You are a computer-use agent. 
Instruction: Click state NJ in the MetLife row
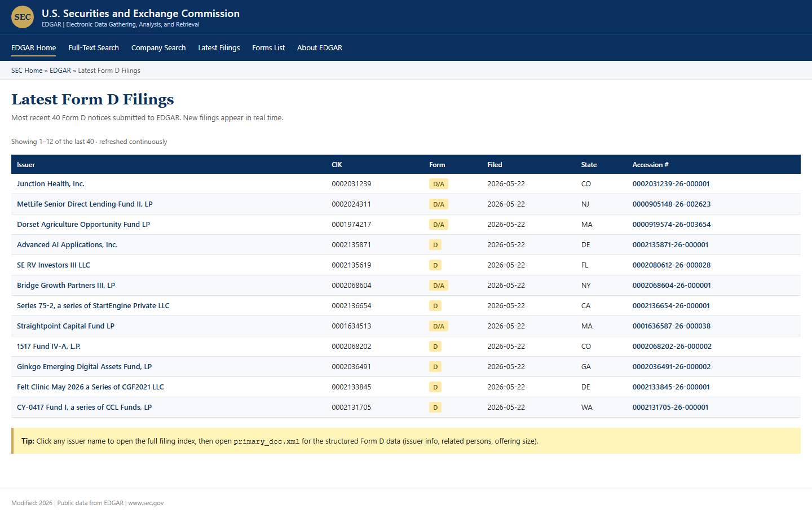click(585, 204)
